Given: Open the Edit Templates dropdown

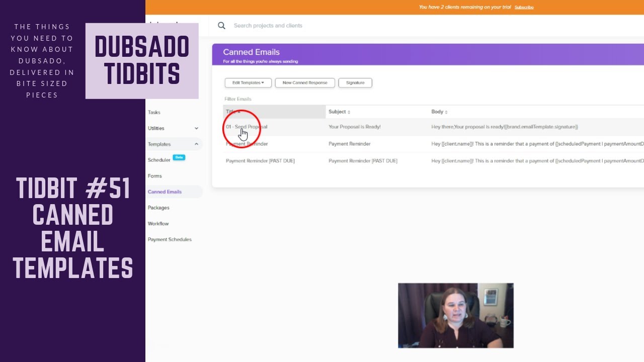Looking at the screenshot, I should coord(248,82).
